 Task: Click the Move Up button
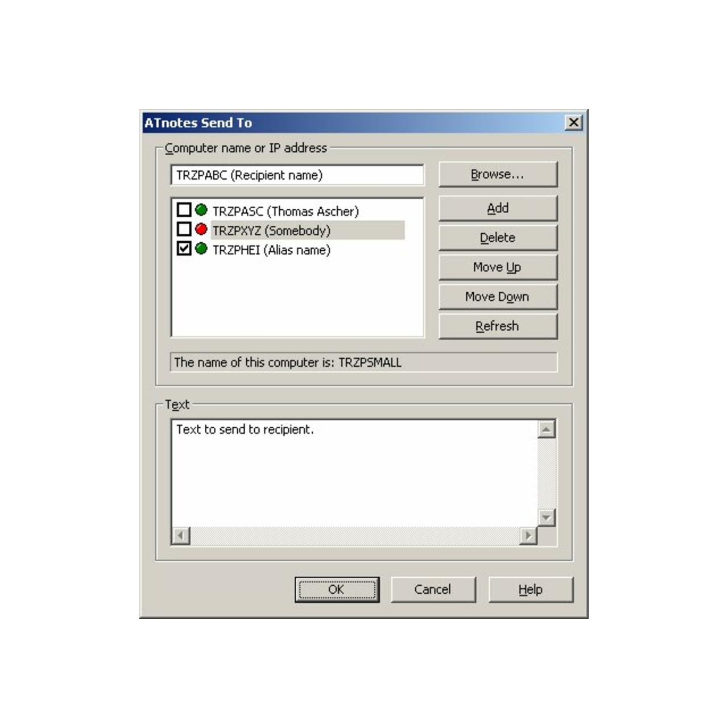click(x=498, y=267)
